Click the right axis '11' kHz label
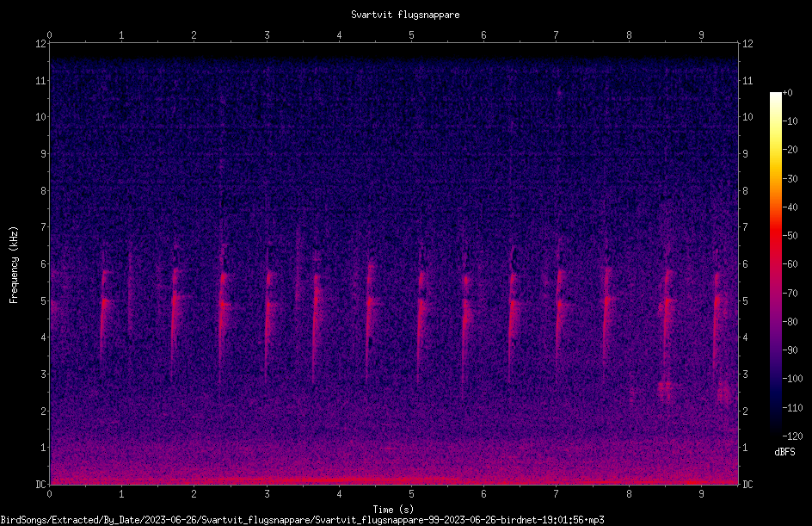 (747, 80)
